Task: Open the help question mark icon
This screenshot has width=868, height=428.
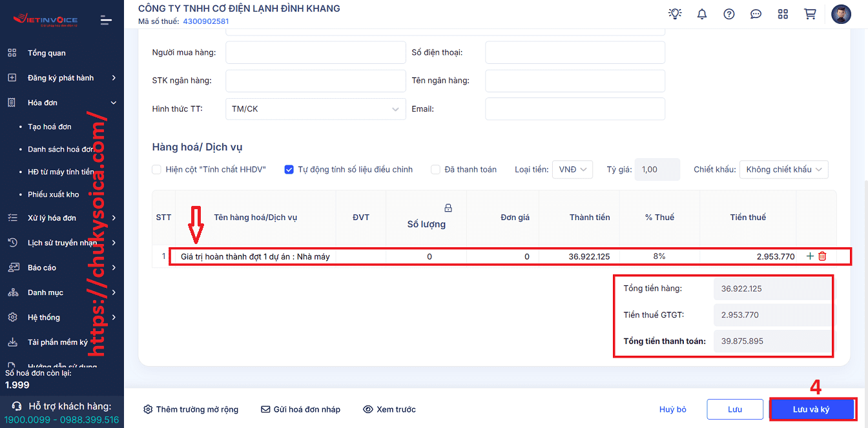Action: 729,14
